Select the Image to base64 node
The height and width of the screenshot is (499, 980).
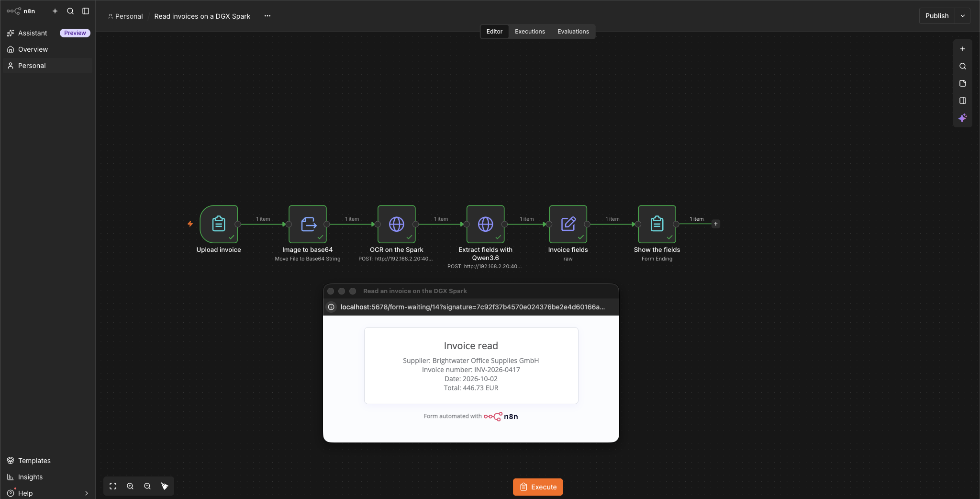pyautogui.click(x=308, y=224)
